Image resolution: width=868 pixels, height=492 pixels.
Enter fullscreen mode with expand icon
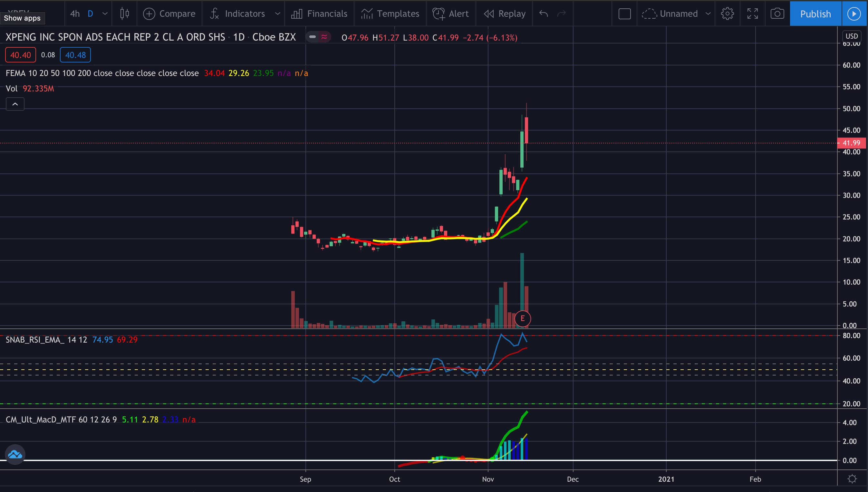coord(752,14)
